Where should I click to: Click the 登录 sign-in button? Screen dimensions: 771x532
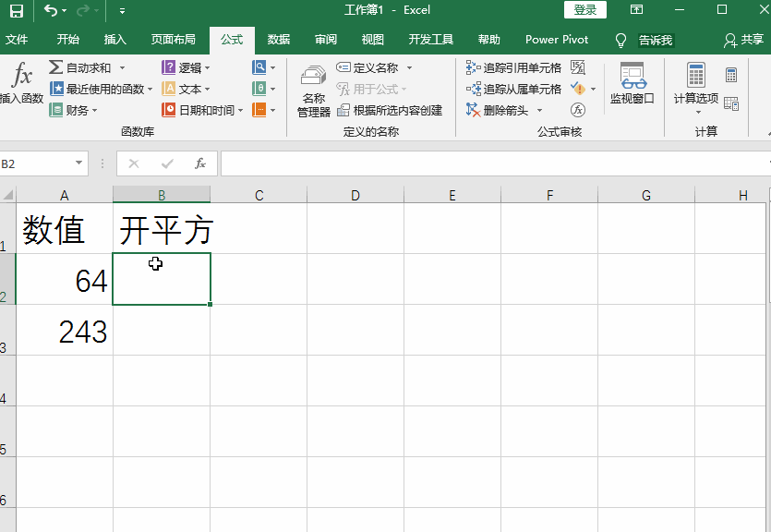pos(585,10)
